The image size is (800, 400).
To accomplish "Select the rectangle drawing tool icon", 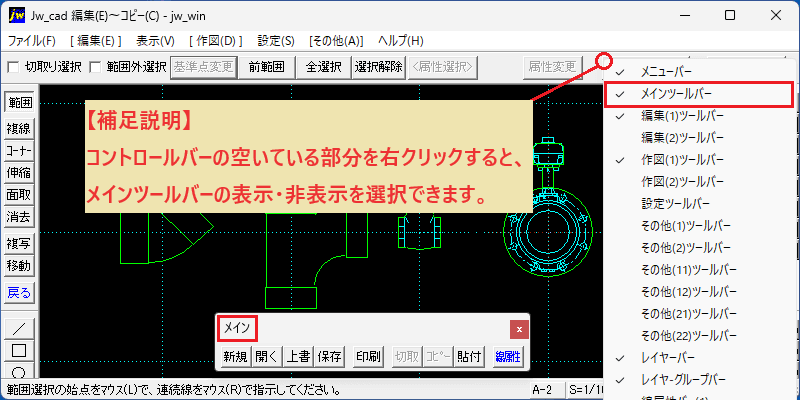I will click(19, 351).
